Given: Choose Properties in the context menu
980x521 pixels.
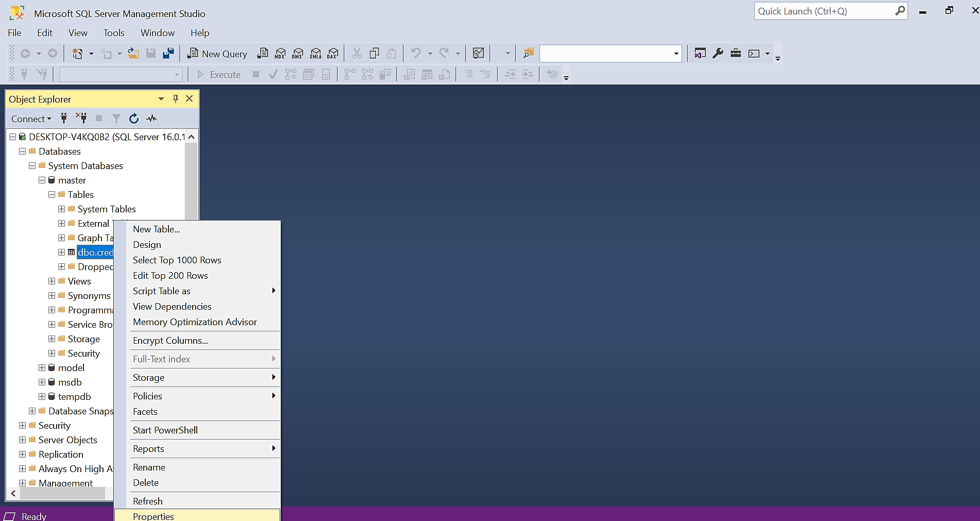Looking at the screenshot, I should (x=197, y=515).
